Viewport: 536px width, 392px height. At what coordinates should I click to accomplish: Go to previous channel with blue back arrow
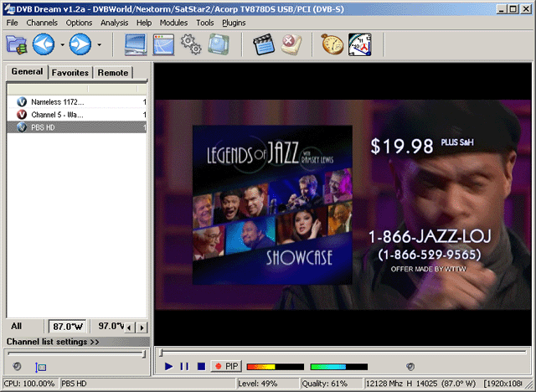point(44,44)
